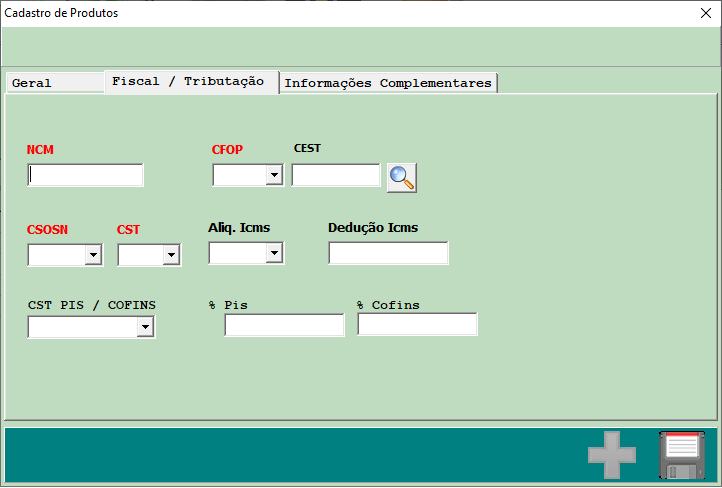The width and height of the screenshot is (722, 488).
Task: Click the gray plus add icon
Action: [611, 455]
